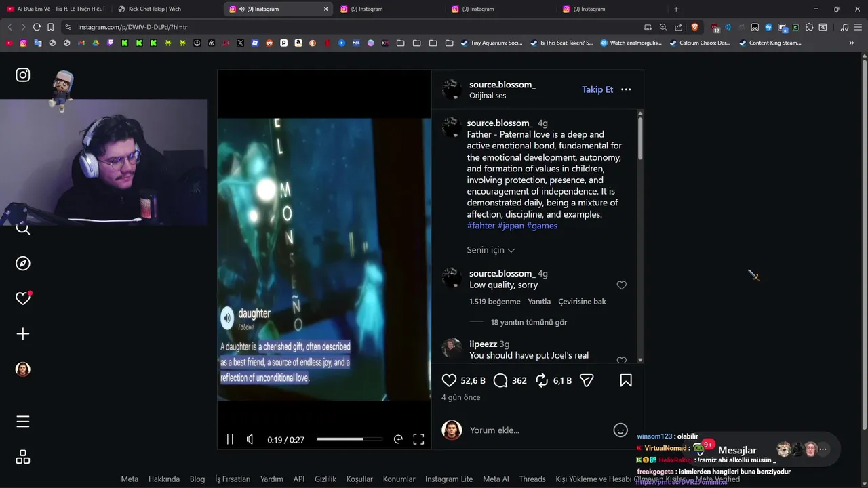Viewport: 868px width, 488px height.
Task: Like the post with heart icon
Action: point(449,380)
